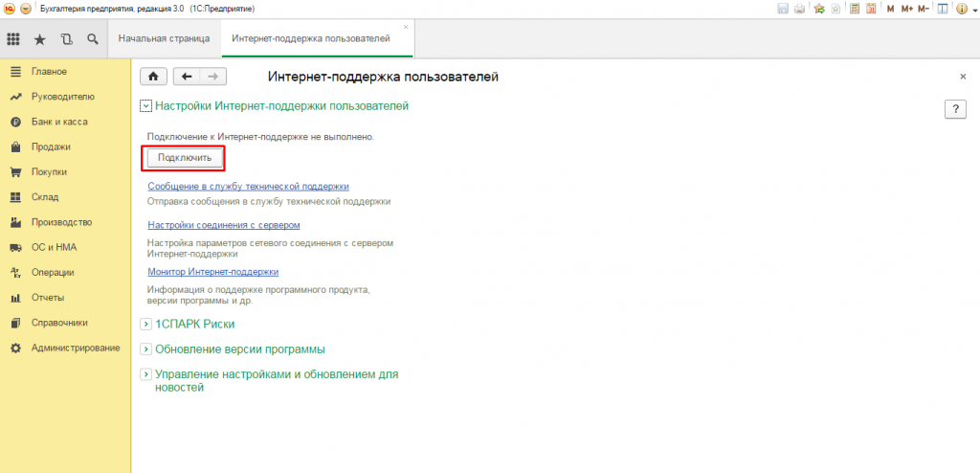Open Администрирование section in sidebar
The image size is (980, 473).
[66, 348]
